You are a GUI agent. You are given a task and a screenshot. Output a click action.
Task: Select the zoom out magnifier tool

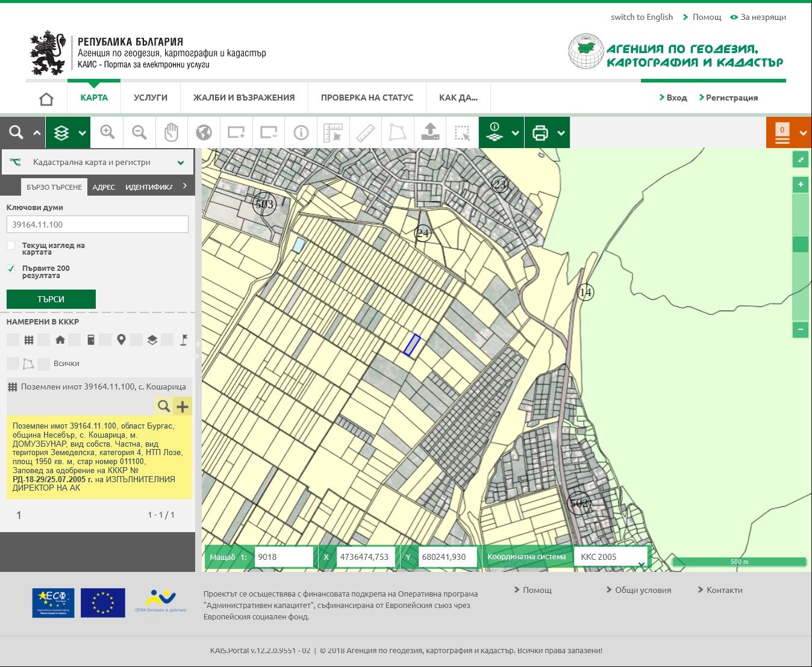(x=139, y=132)
